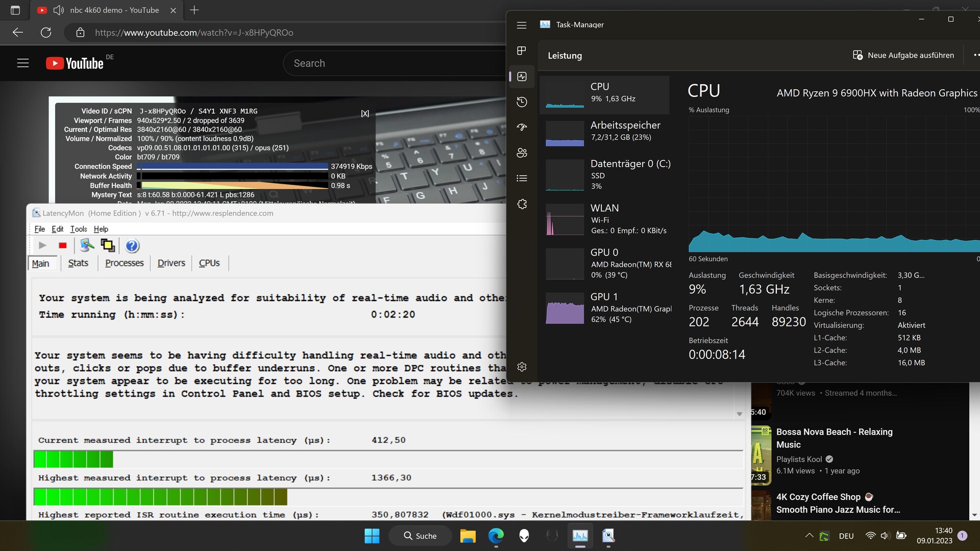Select Performance icon in Task Manager sidebar
The height and width of the screenshot is (551, 980).
[522, 77]
